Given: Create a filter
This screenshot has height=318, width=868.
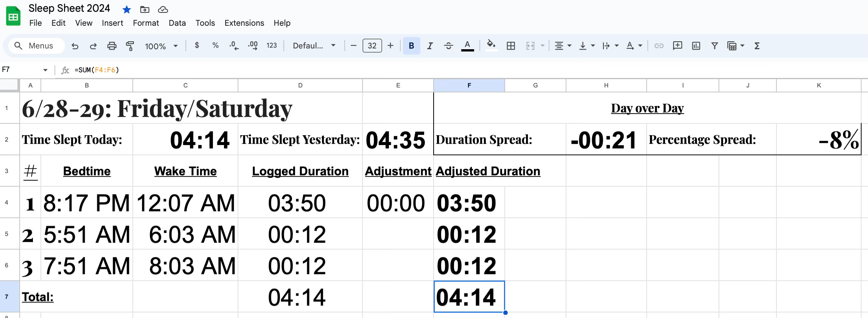Looking at the screenshot, I should click(x=714, y=46).
